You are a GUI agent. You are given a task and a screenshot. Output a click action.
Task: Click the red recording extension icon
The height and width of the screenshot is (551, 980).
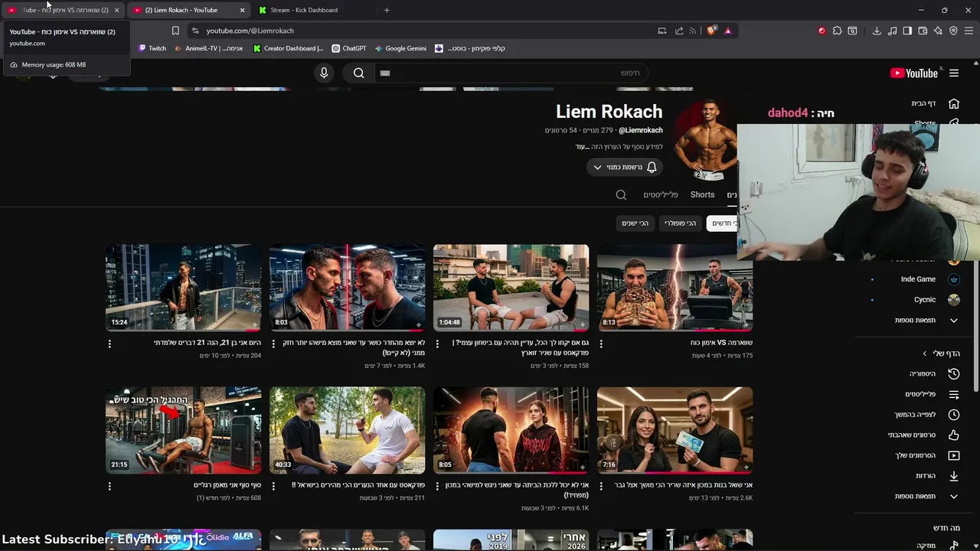[822, 31]
